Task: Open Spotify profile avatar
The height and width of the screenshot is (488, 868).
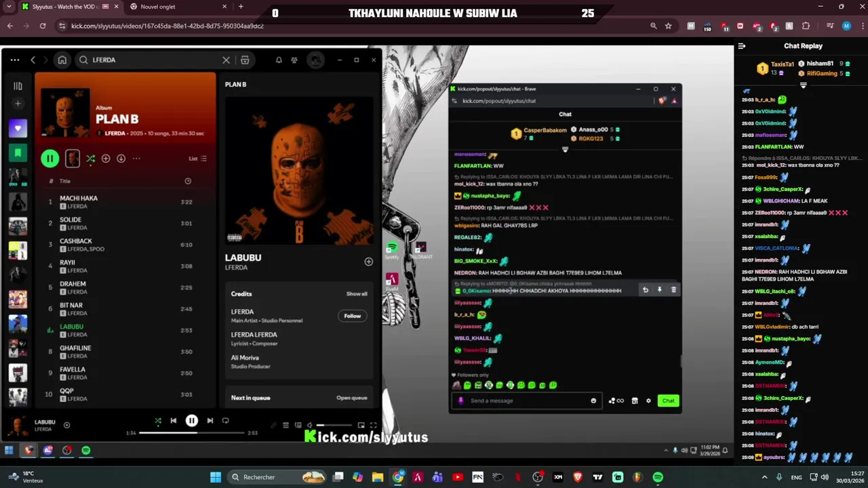Action: tap(315, 60)
